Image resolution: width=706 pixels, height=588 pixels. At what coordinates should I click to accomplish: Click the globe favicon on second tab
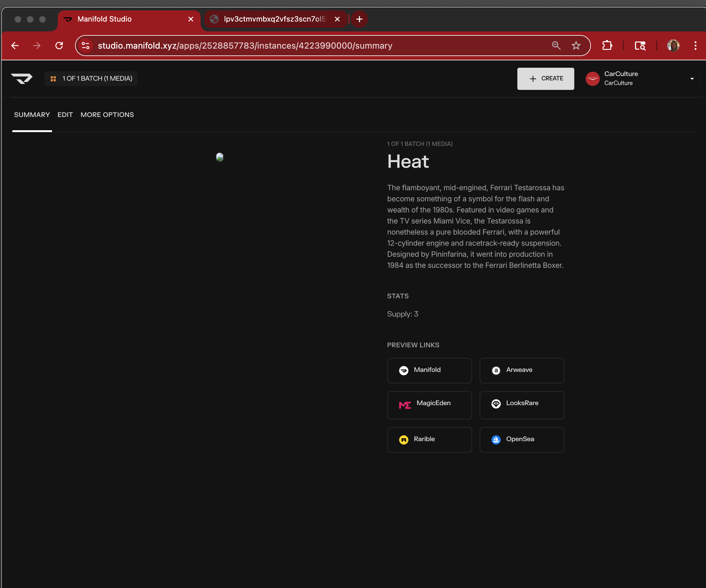pos(214,19)
